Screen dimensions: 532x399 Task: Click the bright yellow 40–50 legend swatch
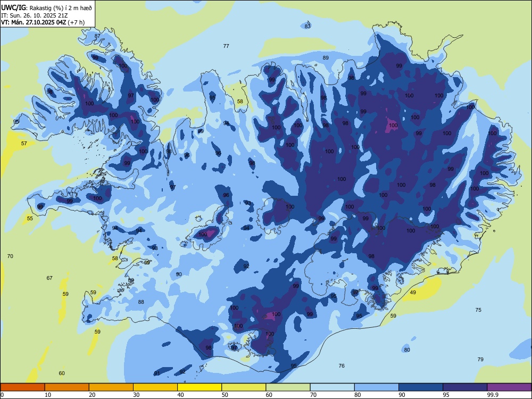199,387
